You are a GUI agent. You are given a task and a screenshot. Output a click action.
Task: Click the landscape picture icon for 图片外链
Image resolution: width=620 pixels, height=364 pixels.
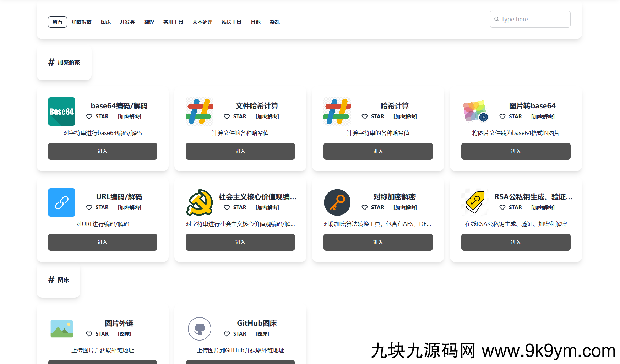[61, 329]
